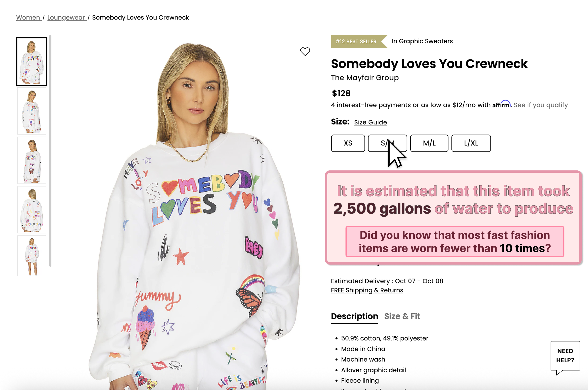The image size is (588, 390).
Task: Open the Need Help chat bubble
Action: pyautogui.click(x=565, y=356)
